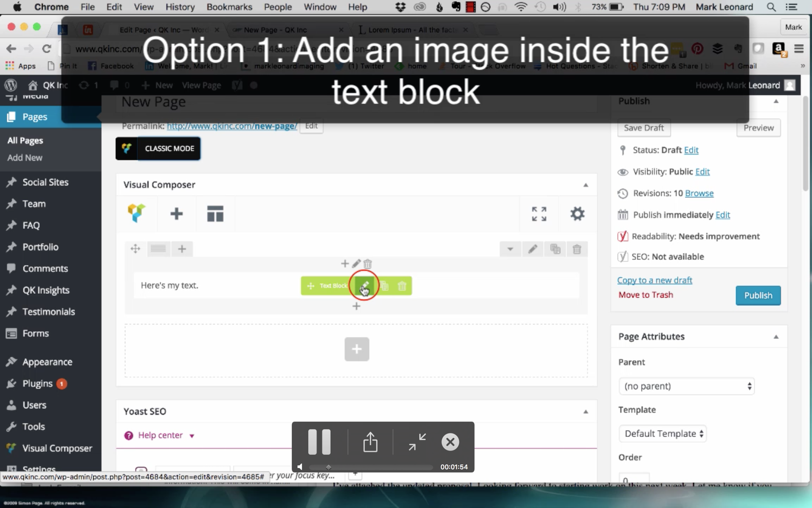Click the video progress scrubber bar
Image resolution: width=812 pixels, height=508 pixels.
coord(371,467)
